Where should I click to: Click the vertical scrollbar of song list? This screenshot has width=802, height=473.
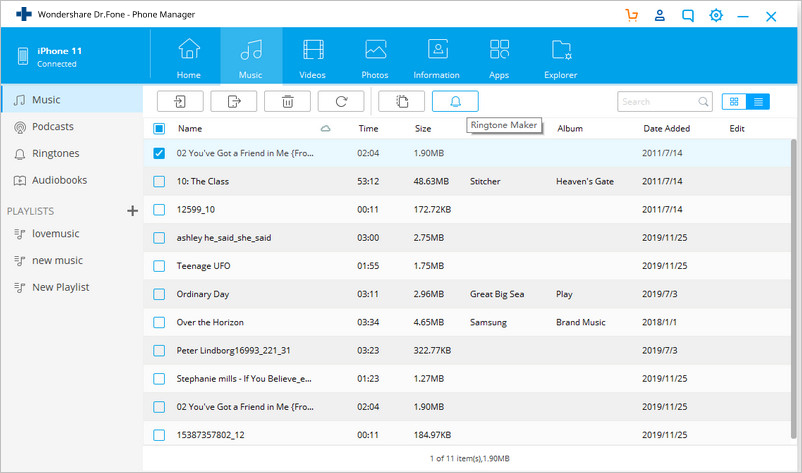[793, 288]
